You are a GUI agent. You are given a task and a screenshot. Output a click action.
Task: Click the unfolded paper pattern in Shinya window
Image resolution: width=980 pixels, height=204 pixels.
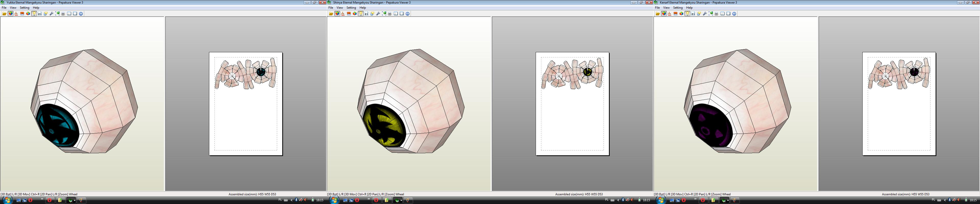tap(572, 73)
